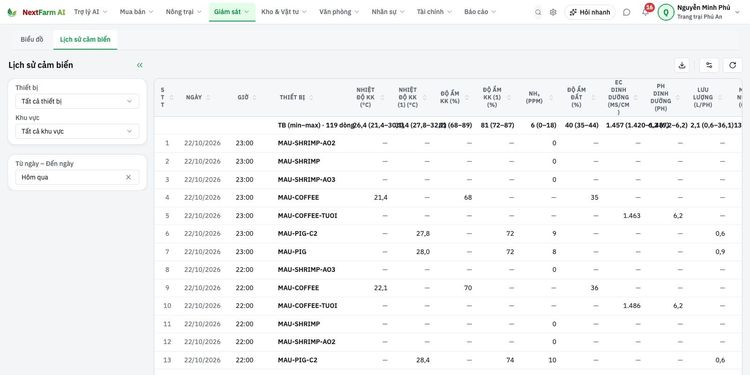Sort by Nhiệt độ KK (°C) column
The height and width of the screenshot is (375, 750).
coord(381,98)
